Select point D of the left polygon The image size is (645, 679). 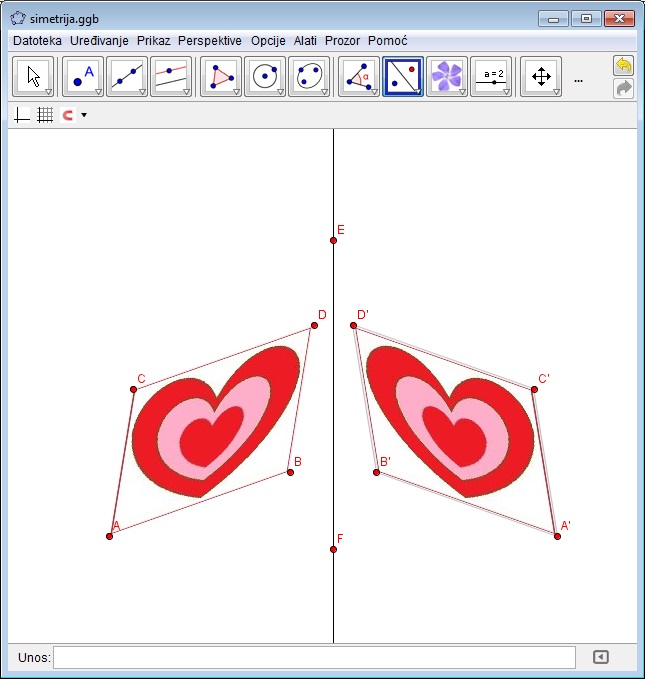pos(314,325)
